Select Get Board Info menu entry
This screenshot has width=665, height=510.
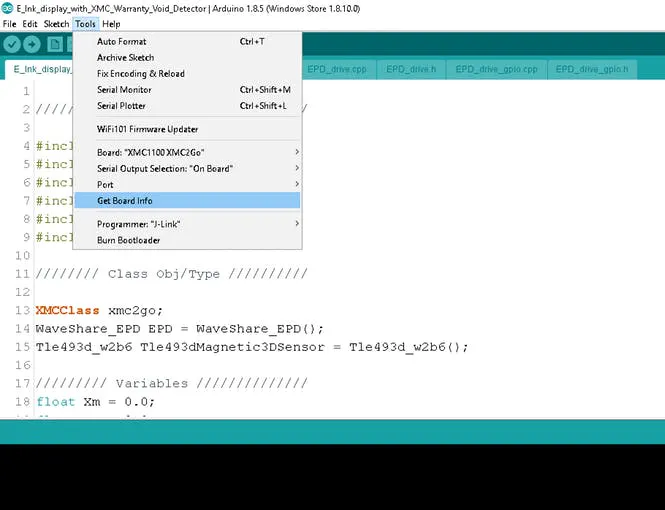click(x=187, y=201)
